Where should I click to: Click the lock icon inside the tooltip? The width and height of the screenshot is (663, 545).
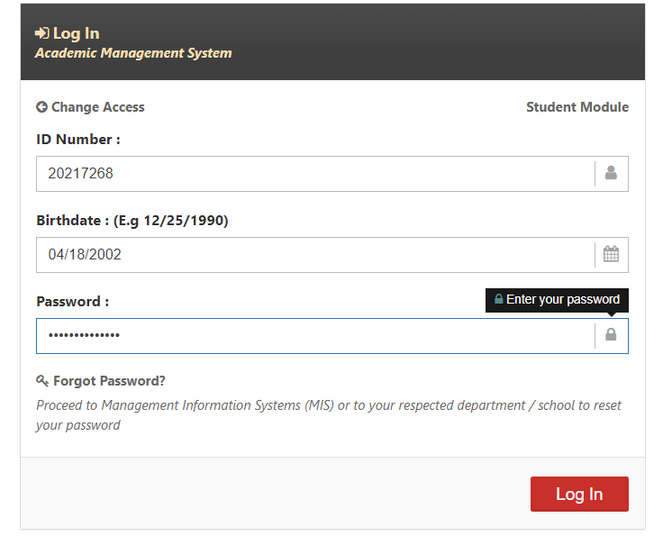click(498, 300)
